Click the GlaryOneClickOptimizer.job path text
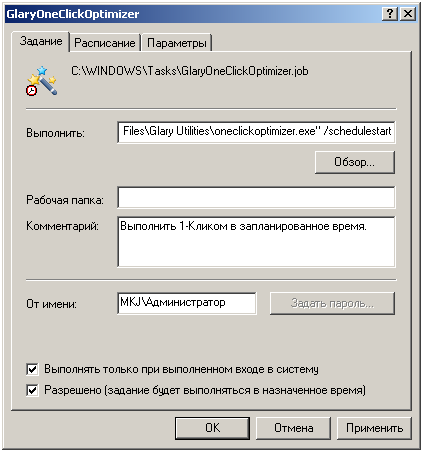 point(190,71)
